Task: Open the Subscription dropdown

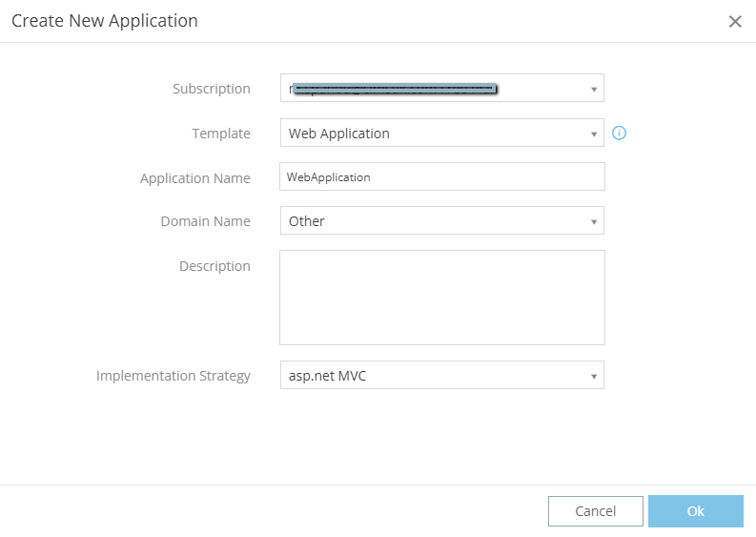Action: 441,89
